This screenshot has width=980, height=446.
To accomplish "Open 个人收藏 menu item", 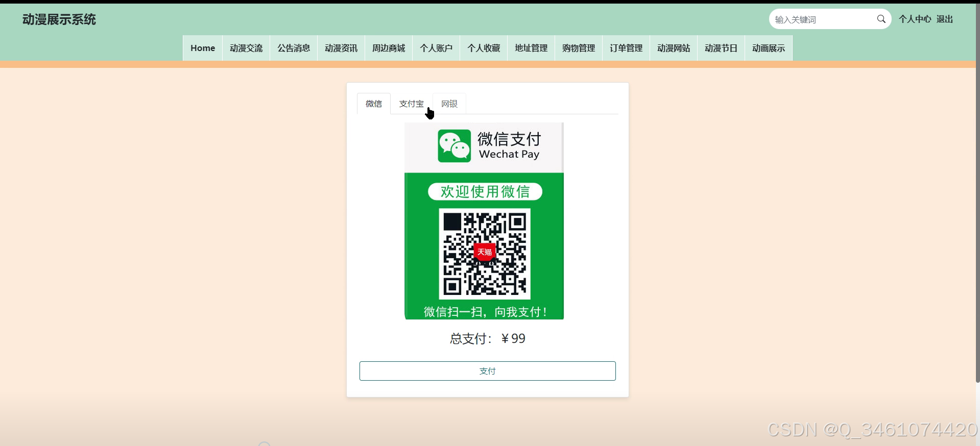I will (x=484, y=48).
